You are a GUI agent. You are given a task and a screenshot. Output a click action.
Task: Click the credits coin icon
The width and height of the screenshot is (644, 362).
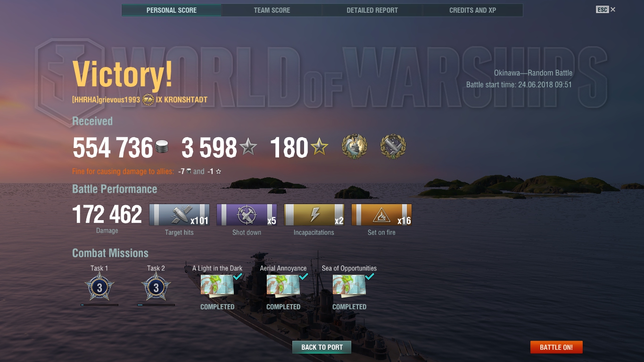[162, 147]
